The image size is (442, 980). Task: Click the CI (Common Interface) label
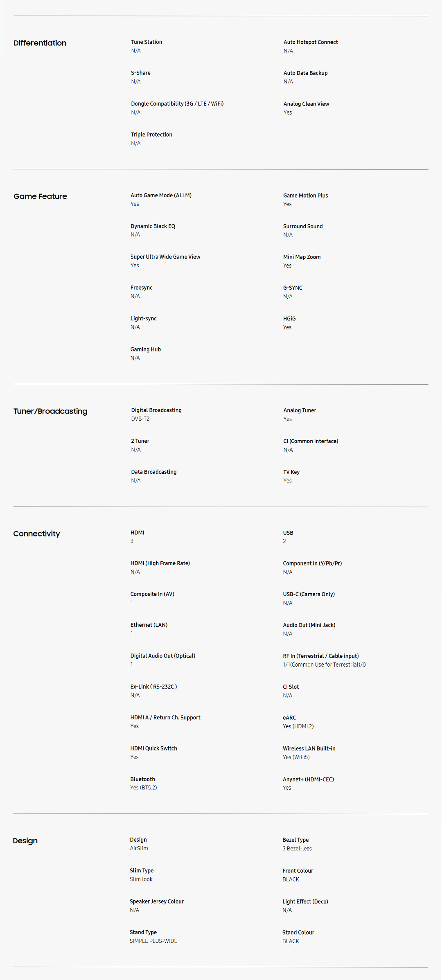pyautogui.click(x=311, y=441)
